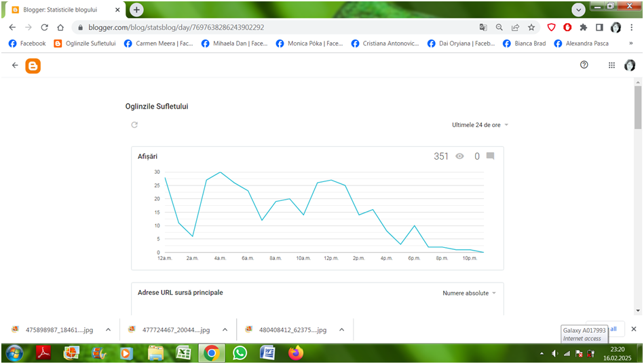The width and height of the screenshot is (644, 364).
Task: Open the Extensions puzzle menu
Action: coord(583,28)
